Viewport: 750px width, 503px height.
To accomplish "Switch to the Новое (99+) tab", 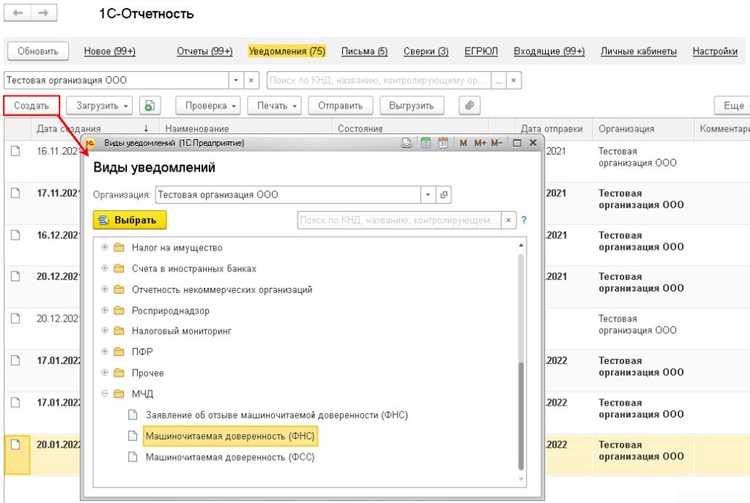I will (x=110, y=51).
